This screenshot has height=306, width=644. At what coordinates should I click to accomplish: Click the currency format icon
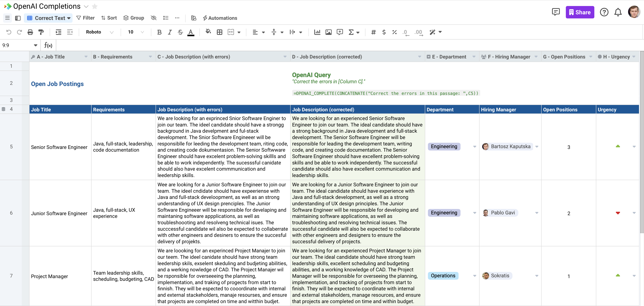384,32
